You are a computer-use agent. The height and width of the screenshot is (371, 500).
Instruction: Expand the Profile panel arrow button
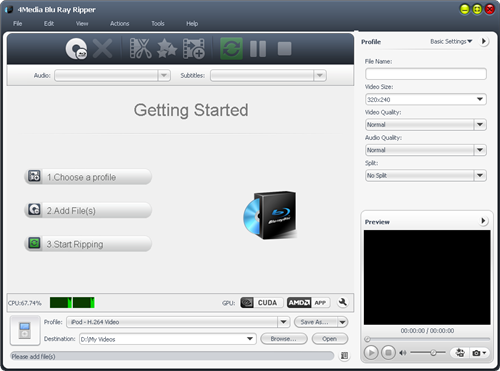(484, 41)
